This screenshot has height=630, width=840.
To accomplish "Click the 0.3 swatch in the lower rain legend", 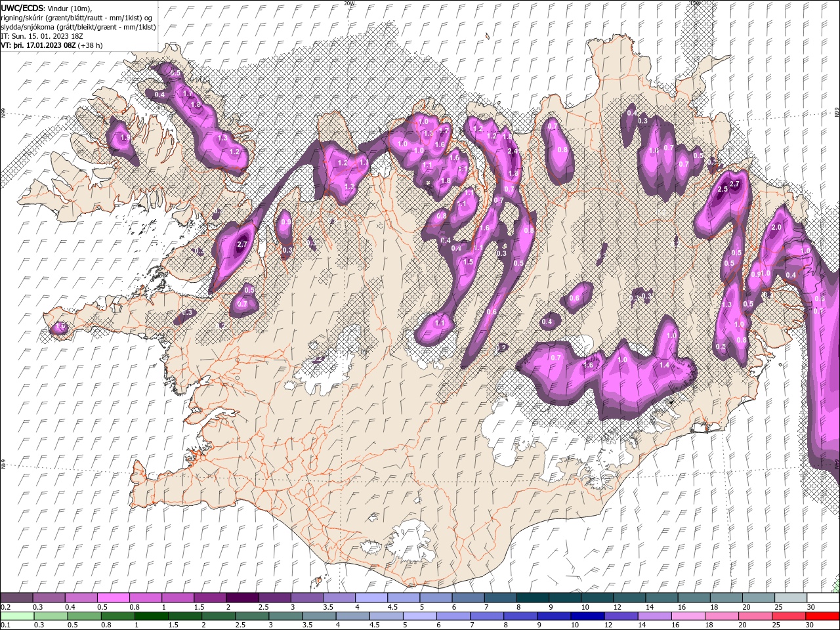I will coord(51,616).
